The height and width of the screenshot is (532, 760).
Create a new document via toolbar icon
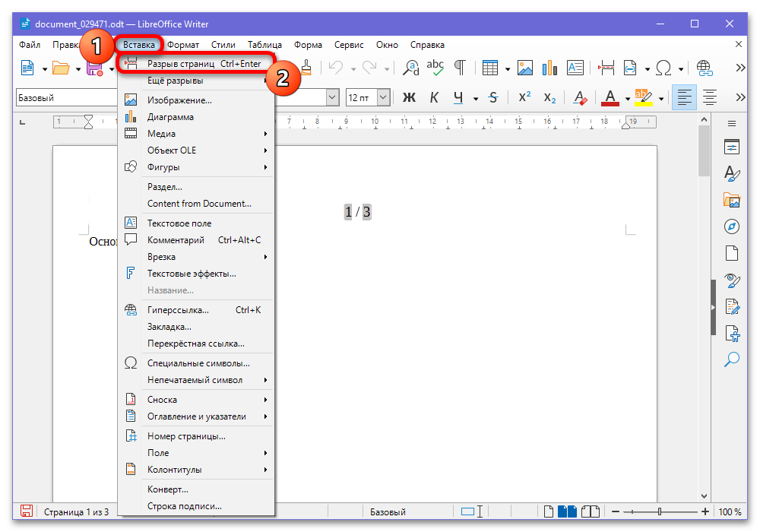point(27,68)
